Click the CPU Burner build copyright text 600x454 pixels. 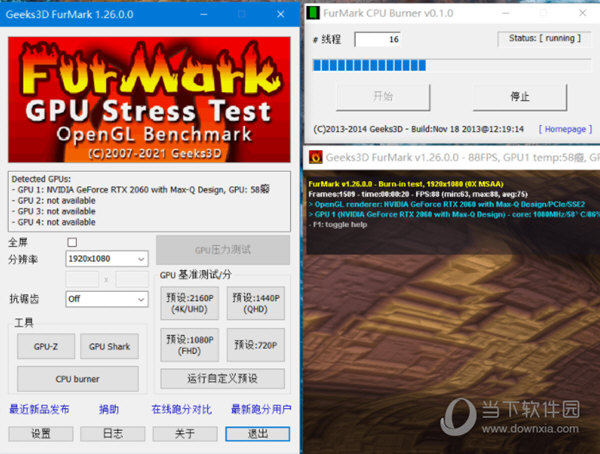point(418,129)
